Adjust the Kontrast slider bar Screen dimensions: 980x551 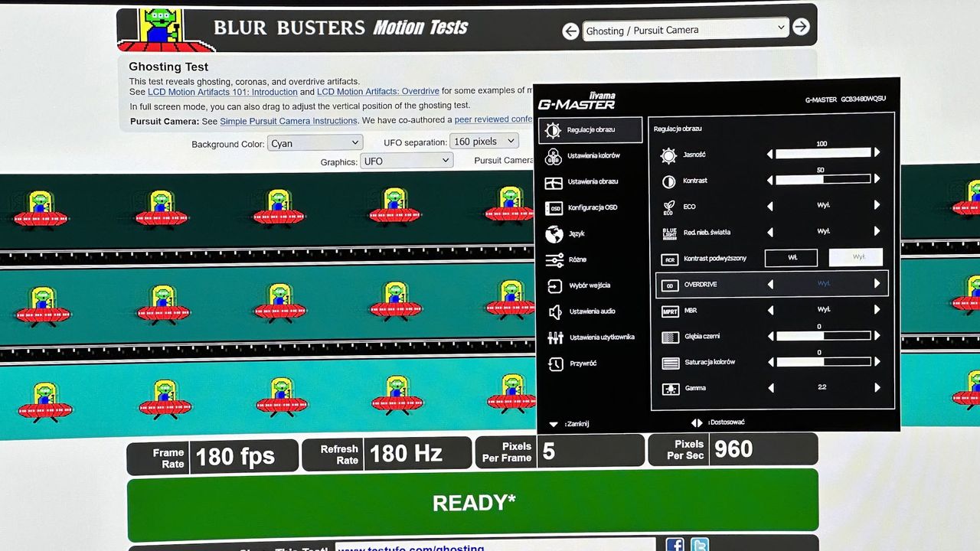coord(823,179)
